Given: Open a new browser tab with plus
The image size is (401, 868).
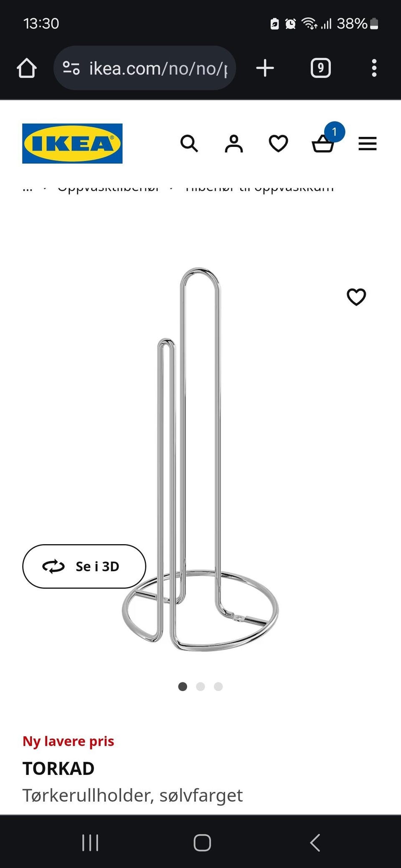Looking at the screenshot, I should tap(265, 68).
